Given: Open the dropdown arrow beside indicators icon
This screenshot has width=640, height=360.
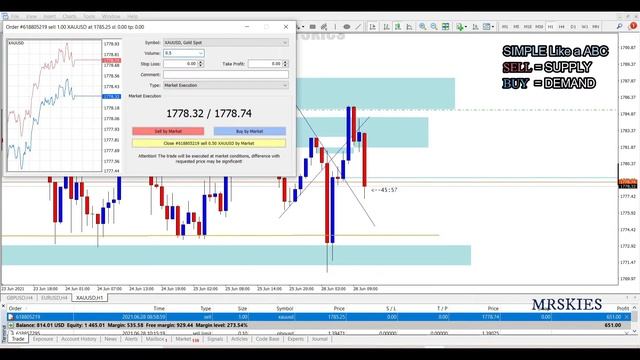Looking at the screenshot, I should pyautogui.click(x=466, y=27).
